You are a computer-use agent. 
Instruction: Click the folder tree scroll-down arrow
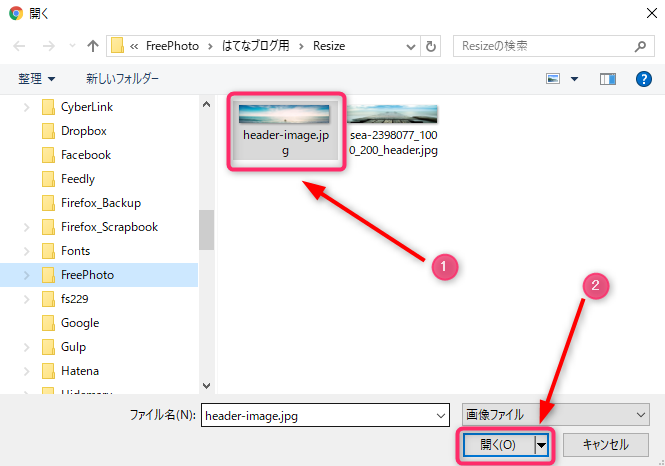click(207, 385)
